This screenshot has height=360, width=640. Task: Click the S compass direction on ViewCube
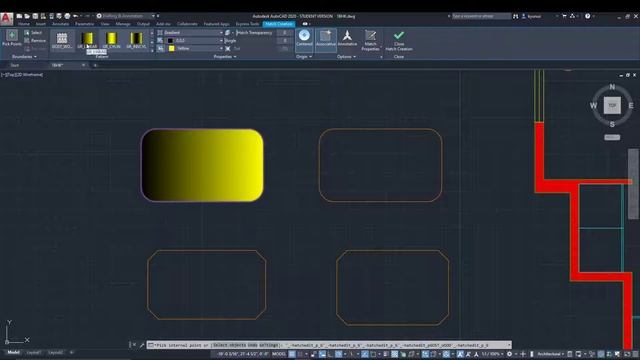click(x=612, y=124)
